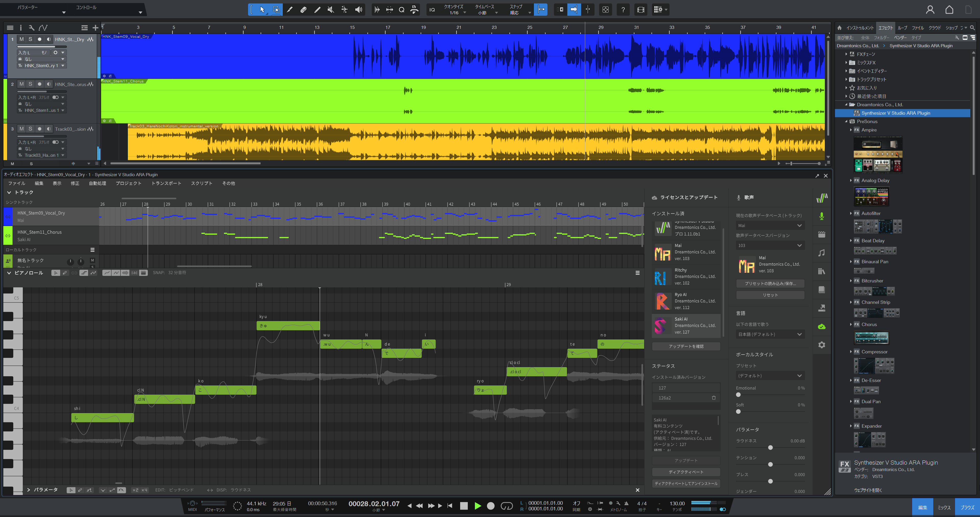Mute track 1 HNK_Stem09_Vocal_Dry
Viewport: 980px width, 517px height.
(21, 39)
